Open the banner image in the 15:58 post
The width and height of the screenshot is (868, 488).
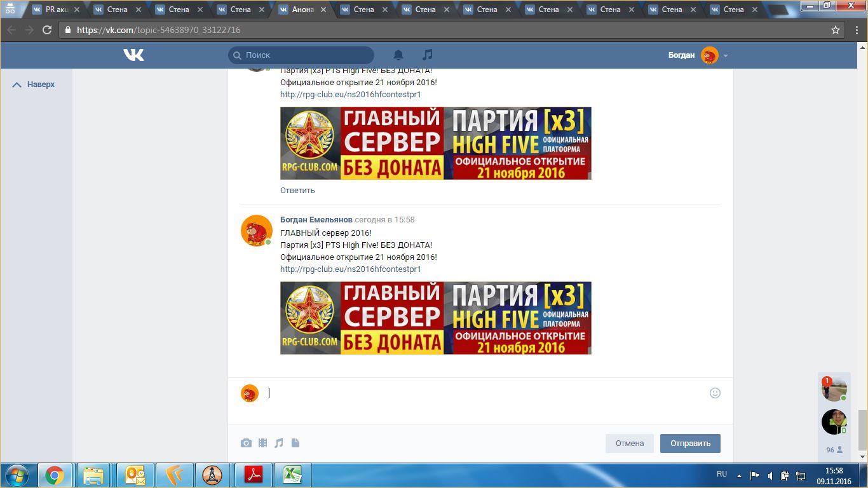(x=436, y=318)
